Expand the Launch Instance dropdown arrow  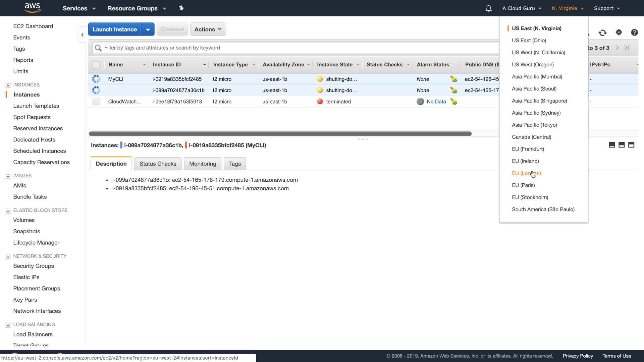148,29
